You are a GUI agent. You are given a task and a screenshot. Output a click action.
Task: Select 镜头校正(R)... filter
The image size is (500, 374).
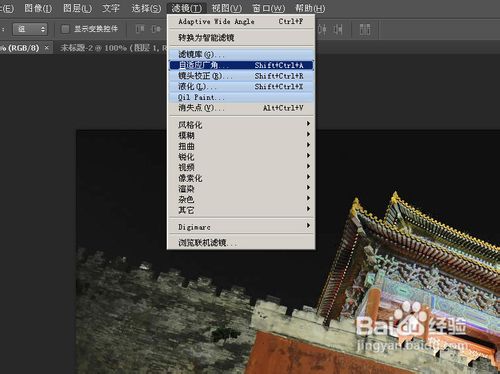click(241, 76)
